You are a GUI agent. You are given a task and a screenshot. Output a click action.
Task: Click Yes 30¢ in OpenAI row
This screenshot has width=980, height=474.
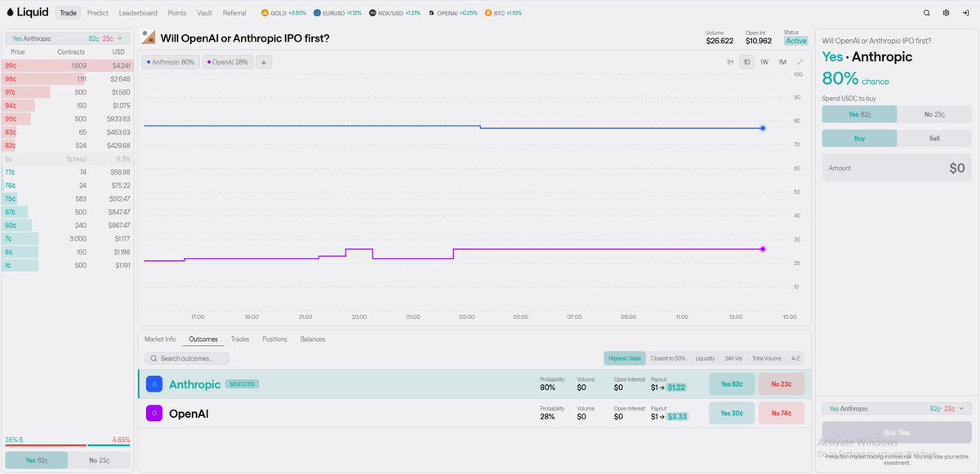(x=731, y=414)
